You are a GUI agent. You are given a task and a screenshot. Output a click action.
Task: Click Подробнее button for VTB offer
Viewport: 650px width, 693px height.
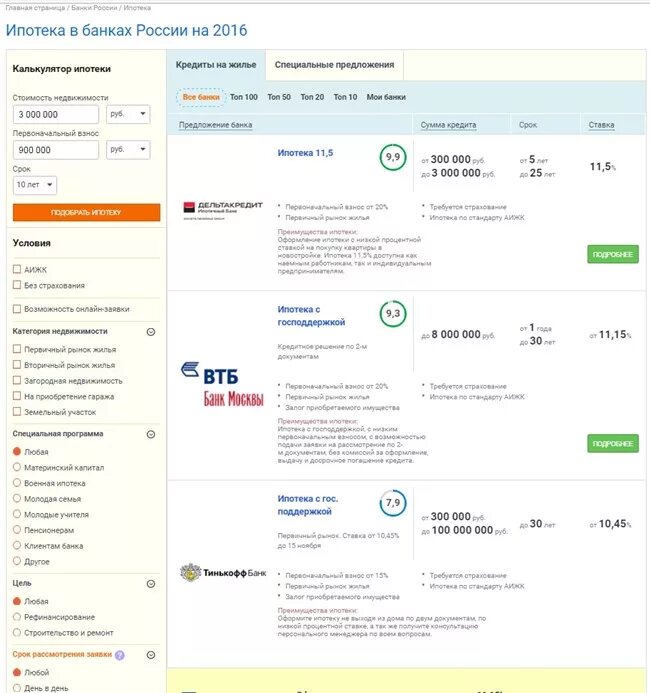click(x=613, y=443)
